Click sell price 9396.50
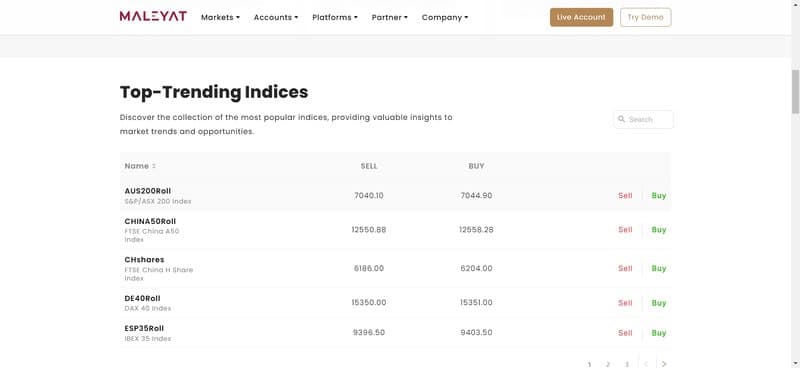Viewport: 800px width, 368px height. click(369, 333)
